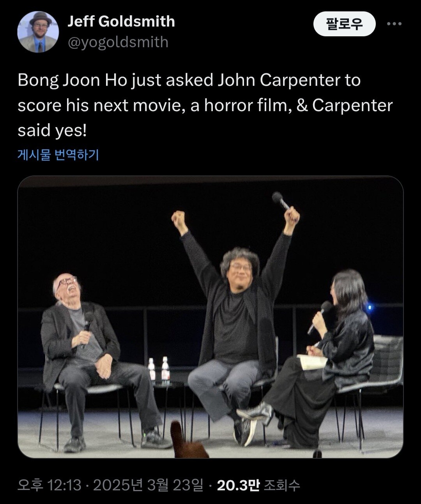Open the Jeff Goldsmith display name
The image size is (421, 504).
121,21
